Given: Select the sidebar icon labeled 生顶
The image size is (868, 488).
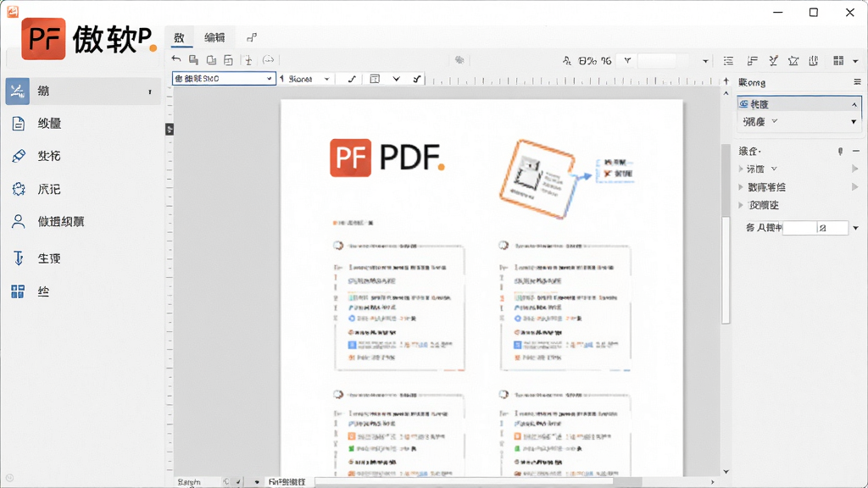Looking at the screenshot, I should 19,258.
